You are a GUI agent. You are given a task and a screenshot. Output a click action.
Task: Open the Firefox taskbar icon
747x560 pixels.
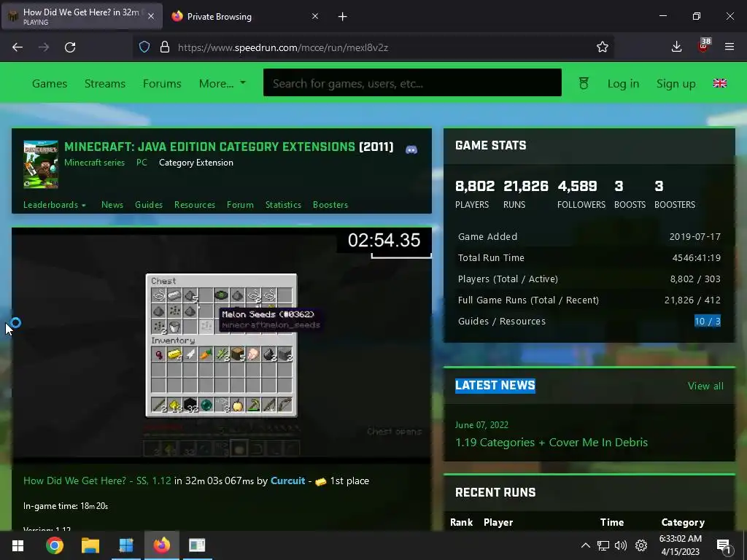[x=161, y=545]
